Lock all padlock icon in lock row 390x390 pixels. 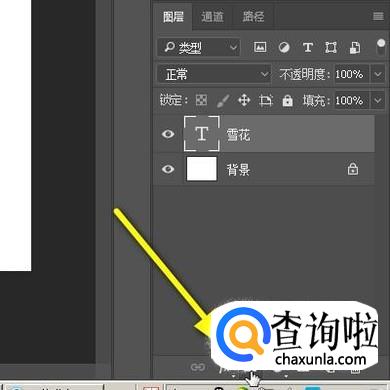tap(287, 100)
